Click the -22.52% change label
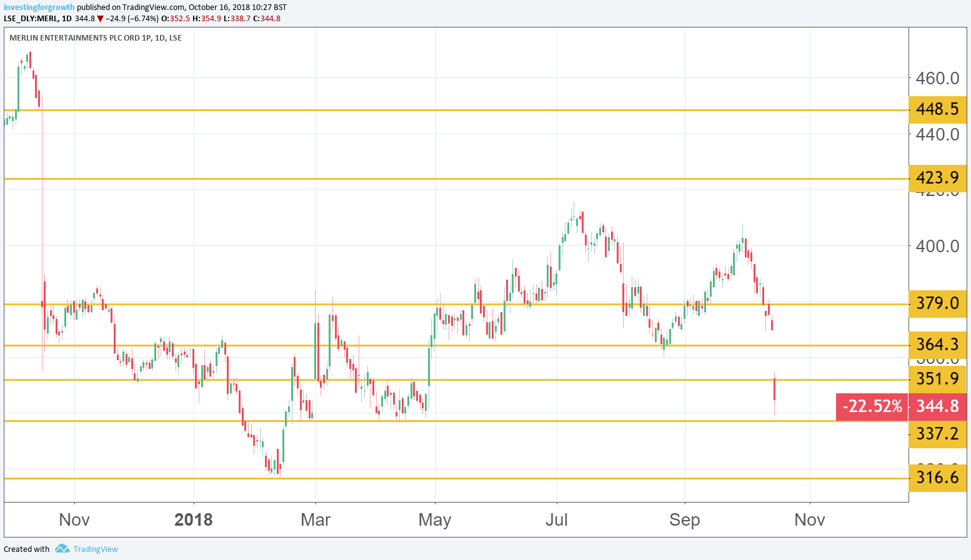The image size is (971, 560). pos(872,406)
